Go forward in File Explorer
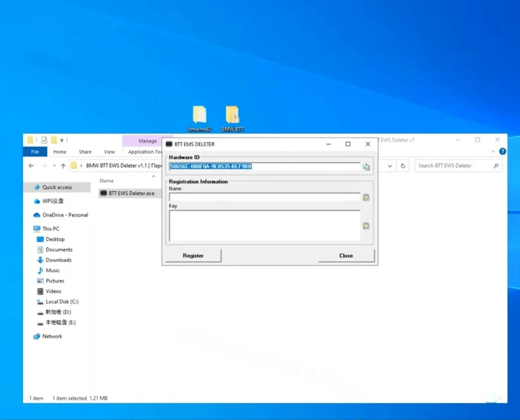Image resolution: width=520 pixels, height=420 pixels. (x=44, y=166)
